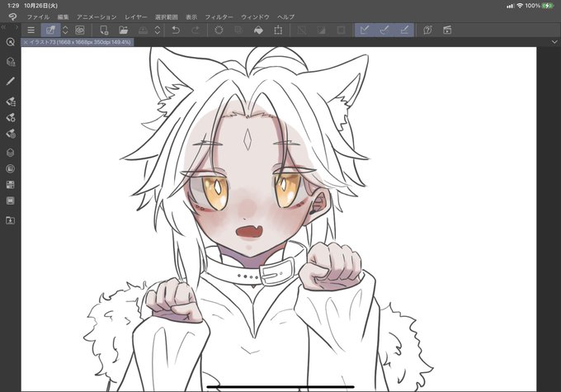Screen dimensions: 561x392
Task: Toggle Snap to Grid button
Action: 404,31
